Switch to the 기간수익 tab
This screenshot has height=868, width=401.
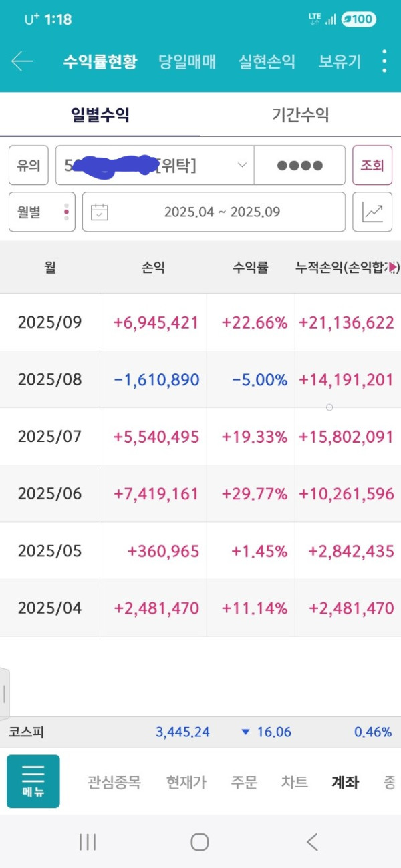[301, 115]
